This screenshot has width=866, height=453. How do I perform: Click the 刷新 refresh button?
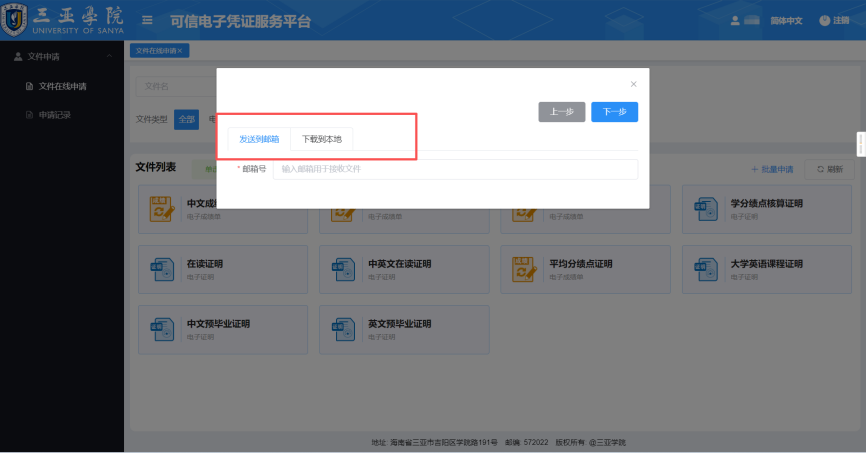pyautogui.click(x=828, y=169)
